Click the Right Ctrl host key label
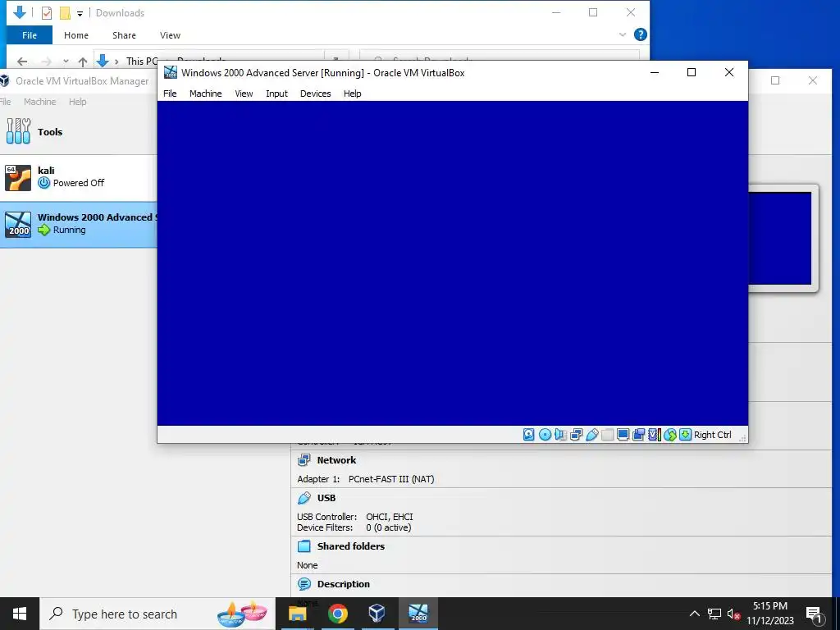 [713, 435]
